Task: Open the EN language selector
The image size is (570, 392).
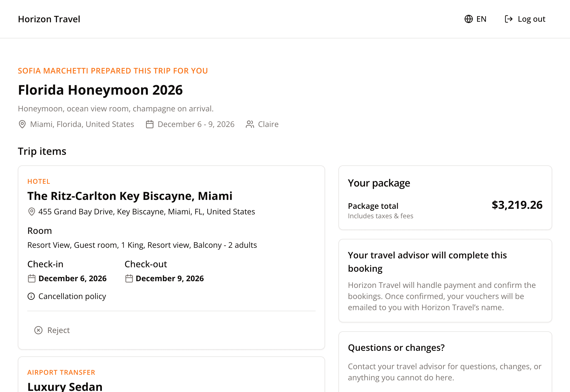Action: click(x=475, y=19)
